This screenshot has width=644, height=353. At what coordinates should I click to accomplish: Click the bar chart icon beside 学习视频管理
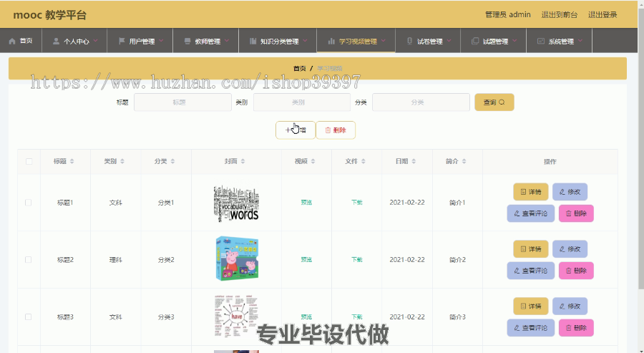[x=331, y=41]
